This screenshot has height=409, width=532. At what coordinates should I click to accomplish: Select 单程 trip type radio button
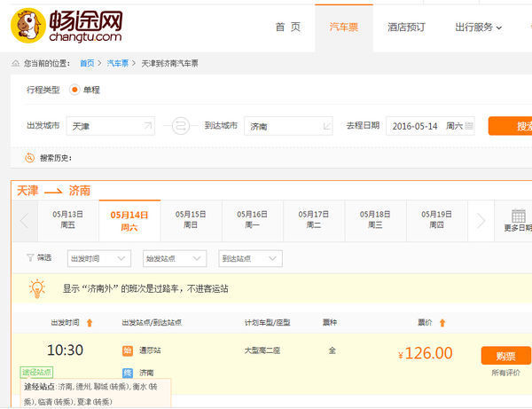click(74, 90)
